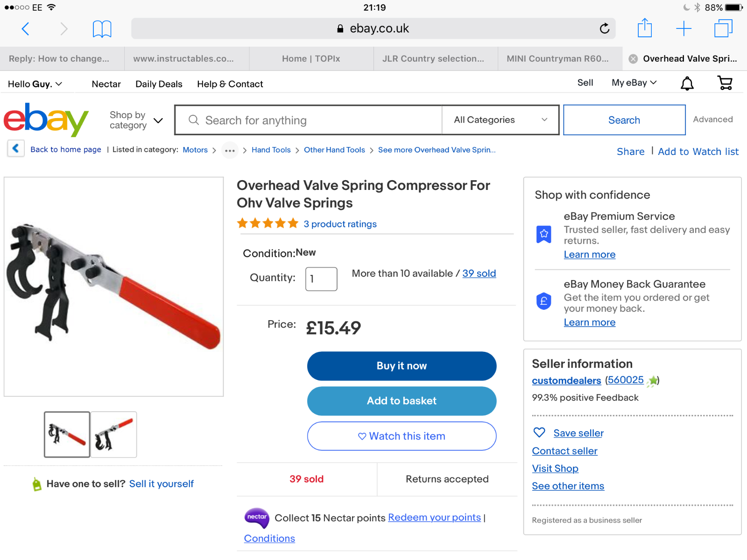Expand the My eBay menu
Viewport: 747px width, 560px height.
(634, 83)
